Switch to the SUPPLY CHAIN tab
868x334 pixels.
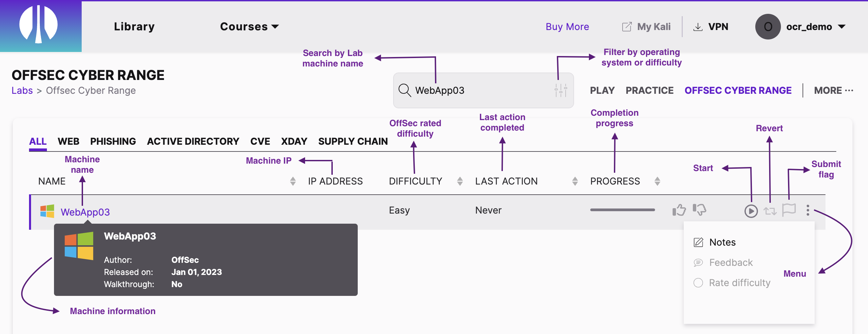point(353,141)
